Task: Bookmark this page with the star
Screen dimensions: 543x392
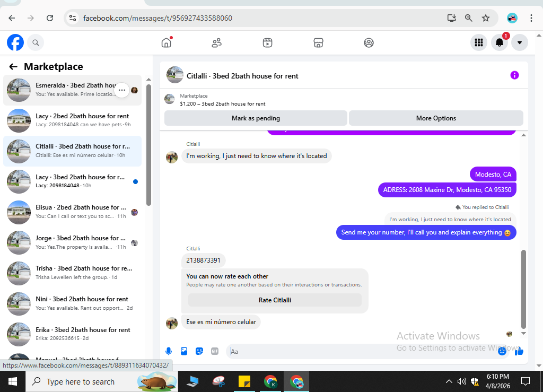Action: pyautogui.click(x=486, y=18)
